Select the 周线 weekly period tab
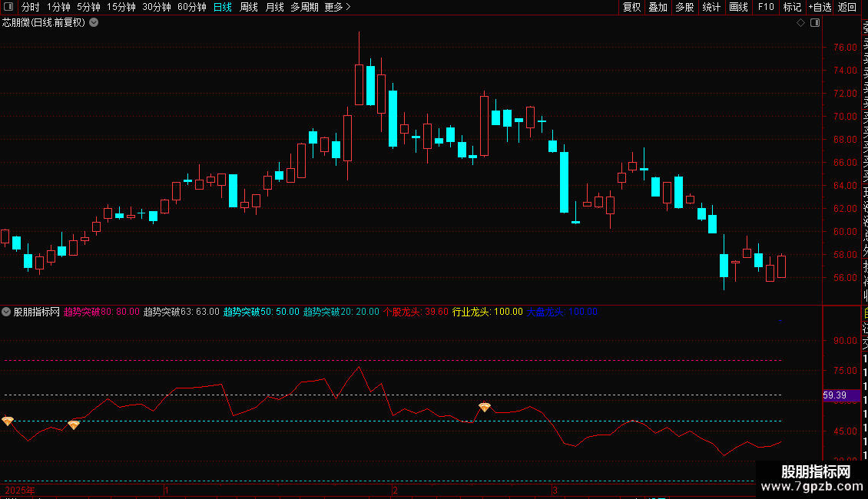 [x=249, y=7]
